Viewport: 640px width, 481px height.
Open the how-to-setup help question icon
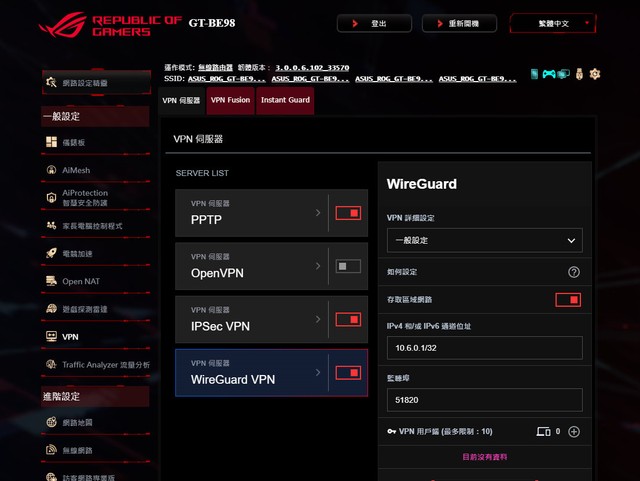(x=574, y=272)
